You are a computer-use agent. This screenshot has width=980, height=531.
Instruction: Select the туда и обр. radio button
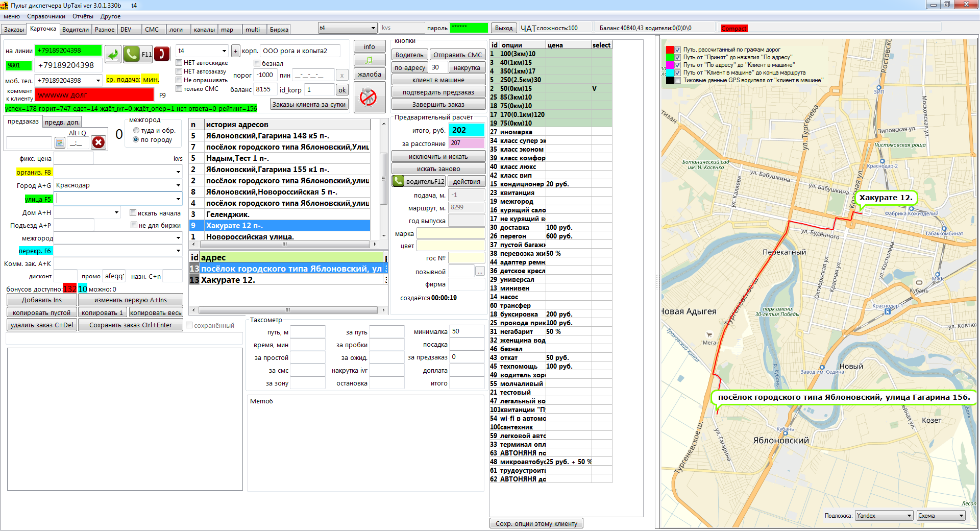(136, 131)
